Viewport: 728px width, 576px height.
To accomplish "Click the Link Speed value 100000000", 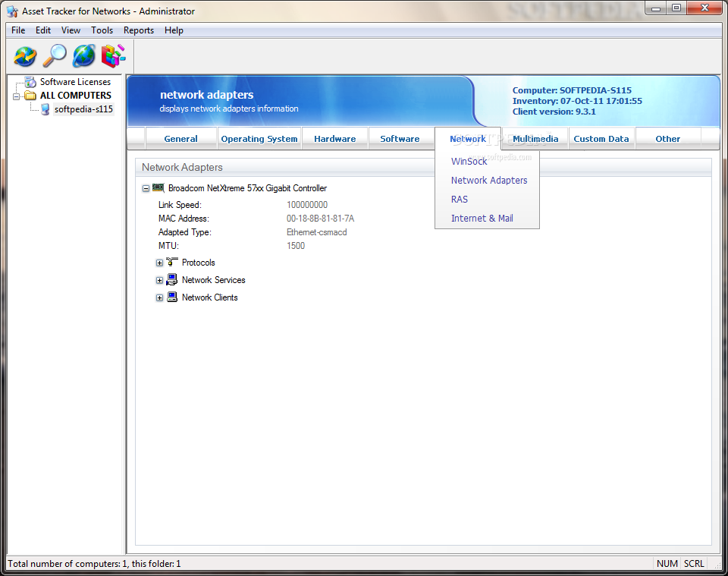I will (x=307, y=205).
